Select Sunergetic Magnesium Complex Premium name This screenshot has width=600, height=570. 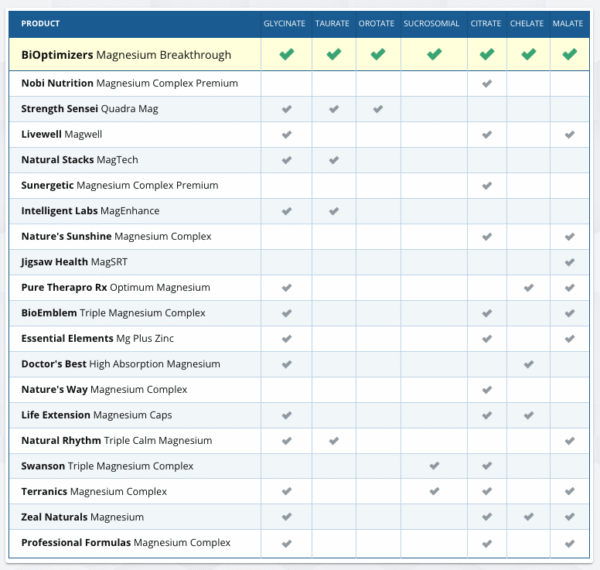(x=120, y=186)
